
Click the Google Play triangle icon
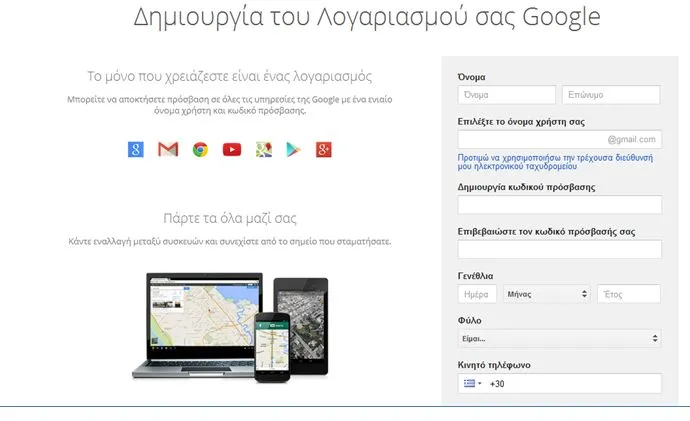tap(294, 150)
